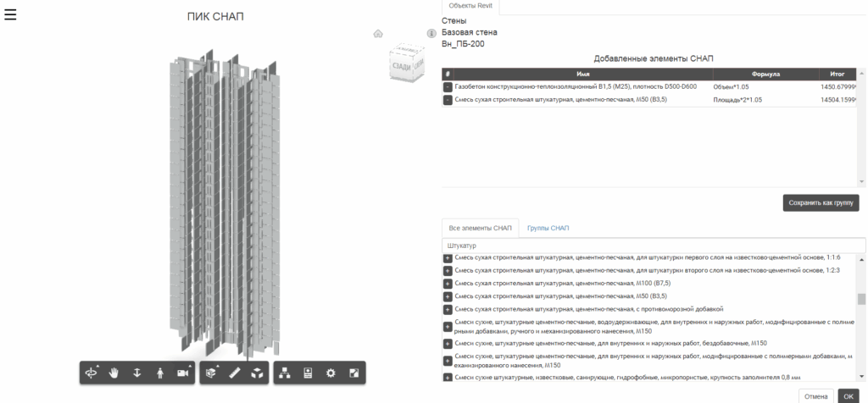Add водоудерживающие М150 mixture

click(448, 327)
